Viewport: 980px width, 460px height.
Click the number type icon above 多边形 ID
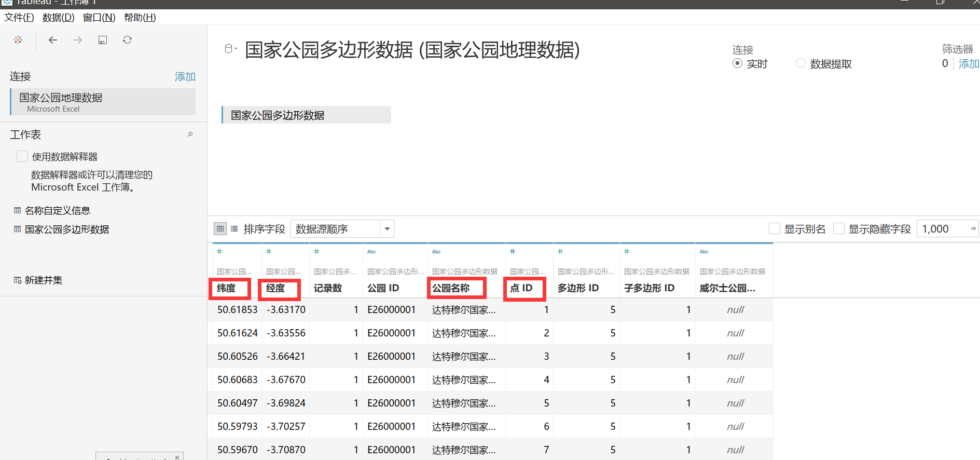(560, 251)
